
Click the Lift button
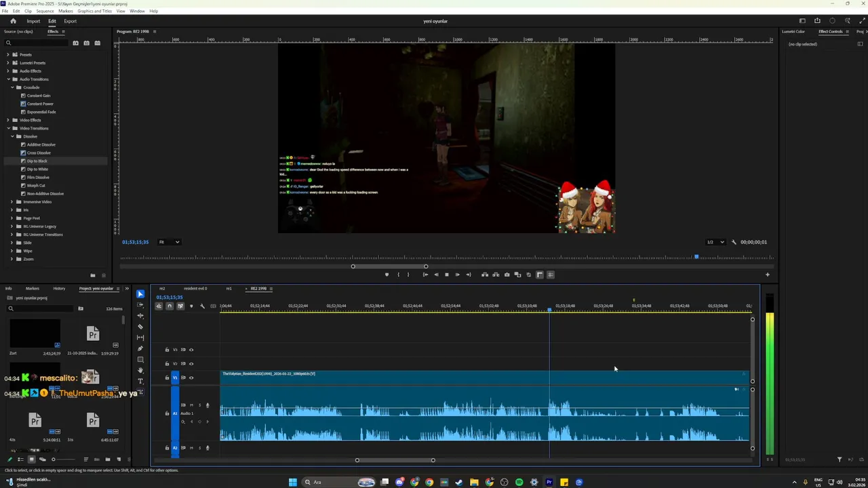tap(485, 274)
